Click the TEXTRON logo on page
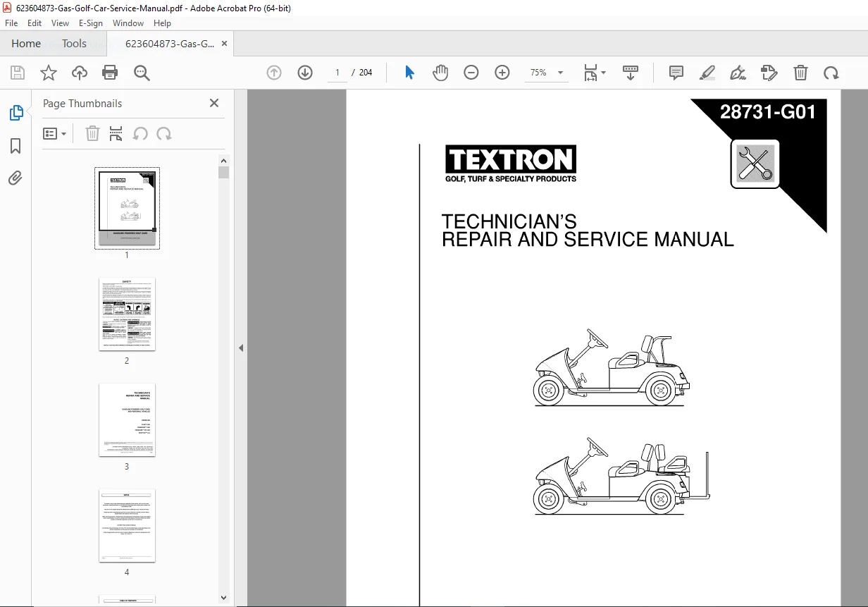 coord(511,164)
